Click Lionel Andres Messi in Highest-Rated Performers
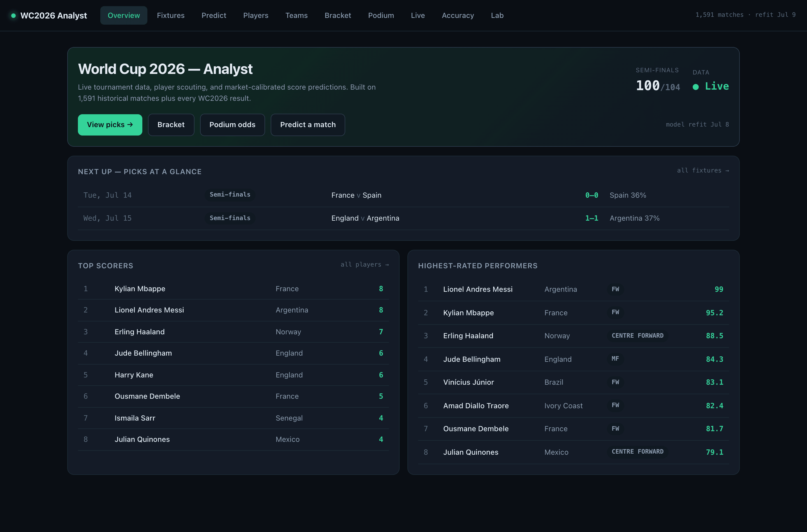This screenshot has width=807, height=532. [x=573, y=290]
